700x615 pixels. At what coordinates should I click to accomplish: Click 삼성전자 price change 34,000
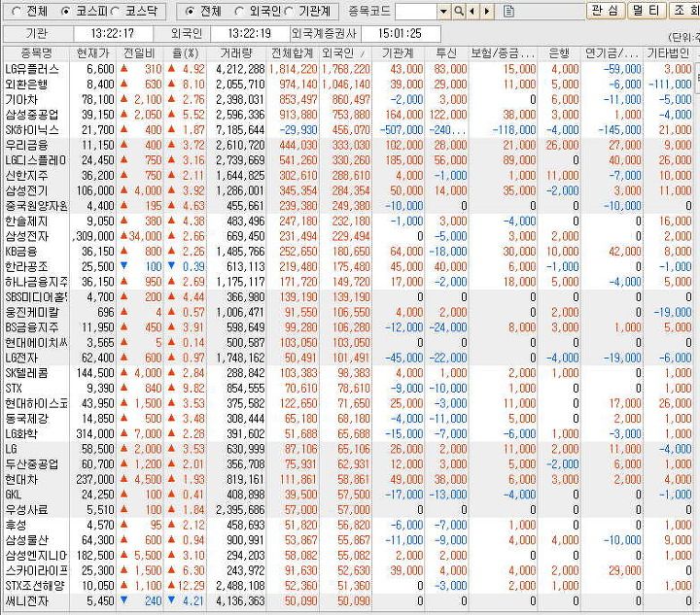click(145, 236)
